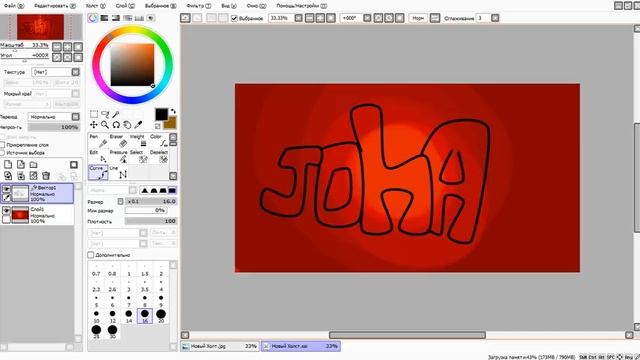Click the hue ring of color wheel
The height and width of the screenshot is (360, 640).
coord(133,30)
